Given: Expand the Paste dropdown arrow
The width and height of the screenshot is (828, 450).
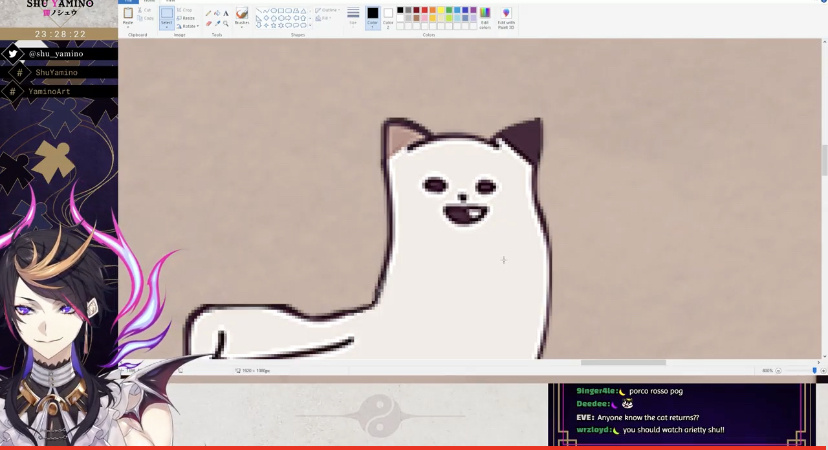Looking at the screenshot, I should tap(128, 25).
